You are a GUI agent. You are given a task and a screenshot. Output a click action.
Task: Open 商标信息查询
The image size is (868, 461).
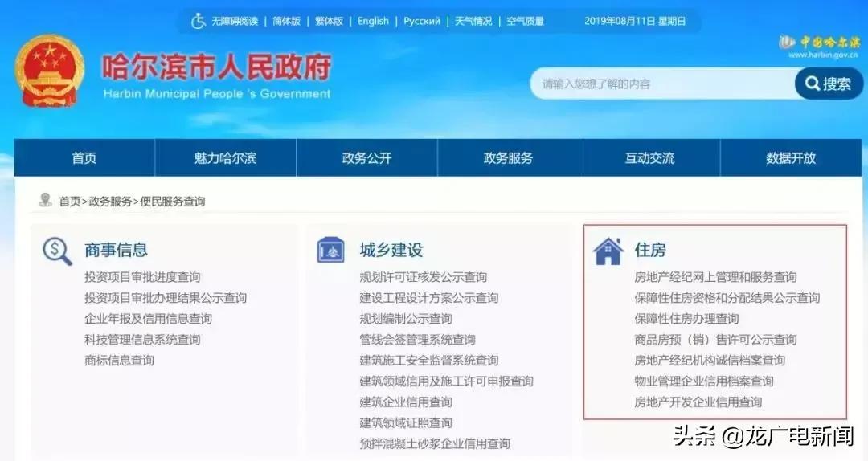(119, 361)
